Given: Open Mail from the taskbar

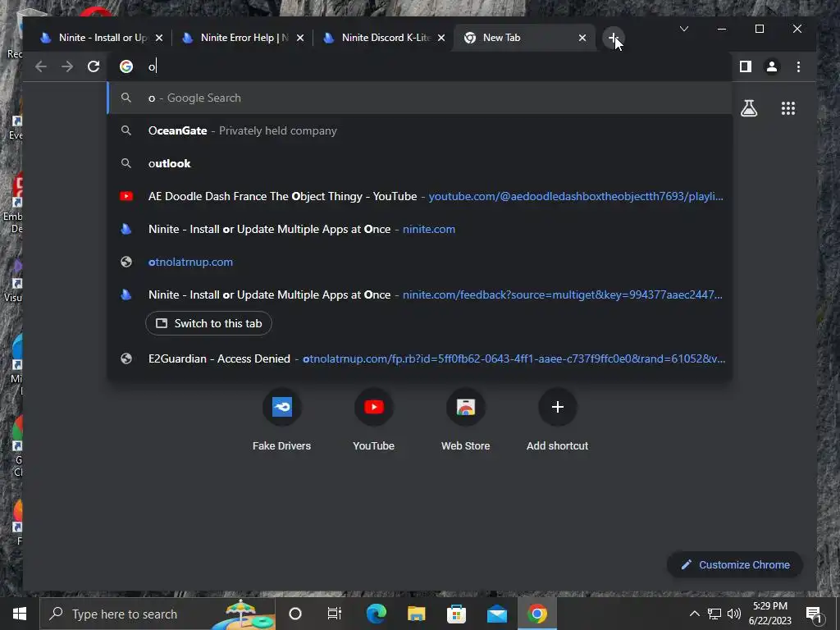Looking at the screenshot, I should (x=497, y=614).
